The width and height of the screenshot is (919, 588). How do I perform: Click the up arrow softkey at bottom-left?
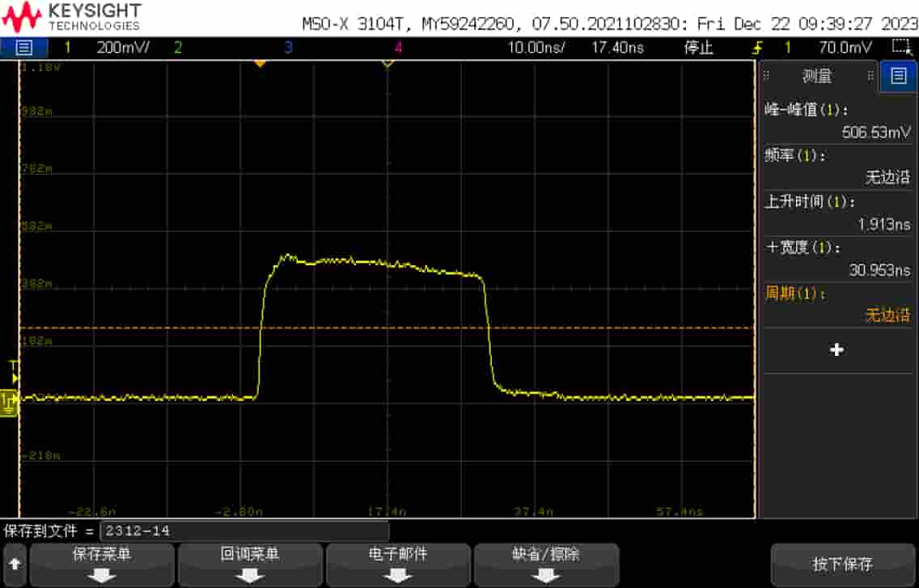[x=15, y=565]
